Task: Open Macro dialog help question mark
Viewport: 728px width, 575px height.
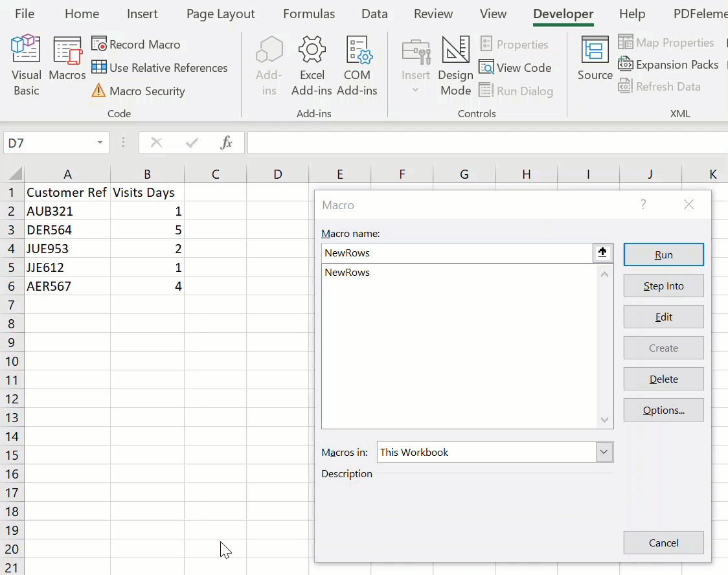Action: tap(643, 204)
